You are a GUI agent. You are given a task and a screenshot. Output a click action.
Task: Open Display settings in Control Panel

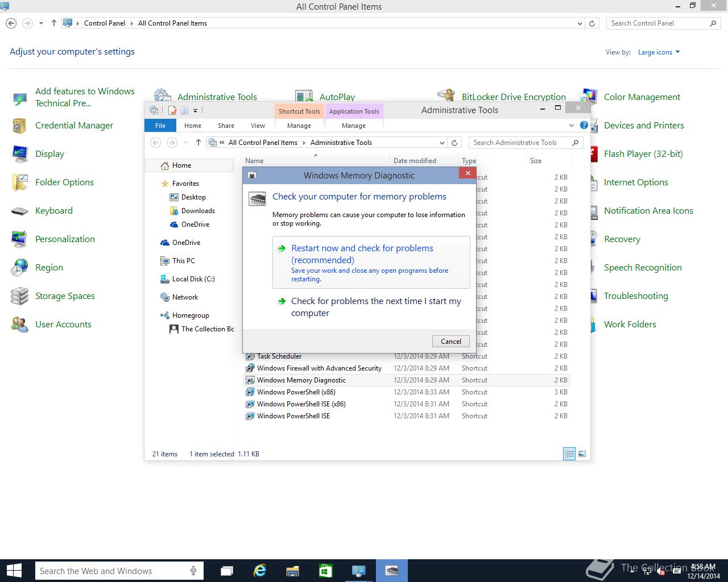[x=49, y=154]
